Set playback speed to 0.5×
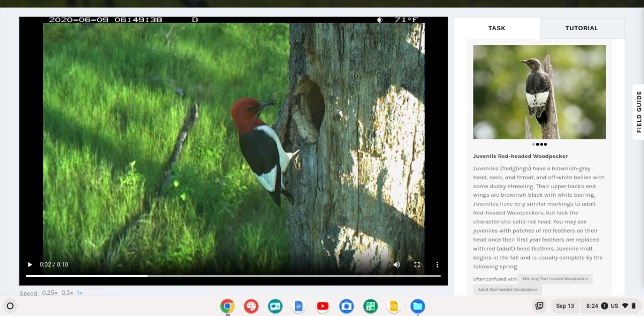Screen dimensions: 644x316 coord(67,293)
